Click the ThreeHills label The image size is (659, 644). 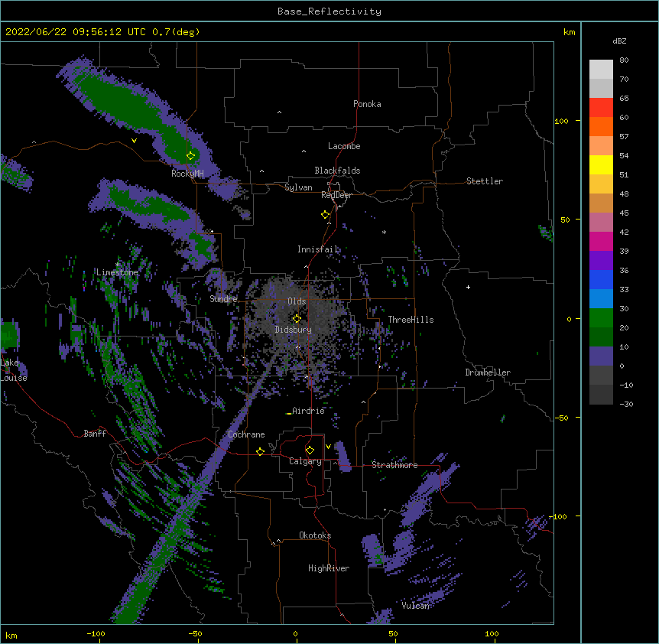pos(411,320)
